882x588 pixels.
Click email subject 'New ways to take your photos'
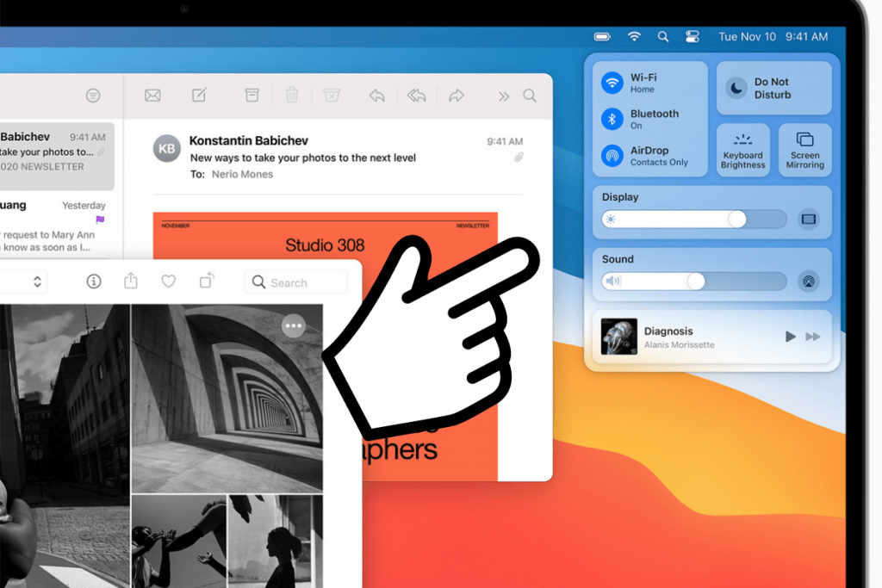[302, 158]
